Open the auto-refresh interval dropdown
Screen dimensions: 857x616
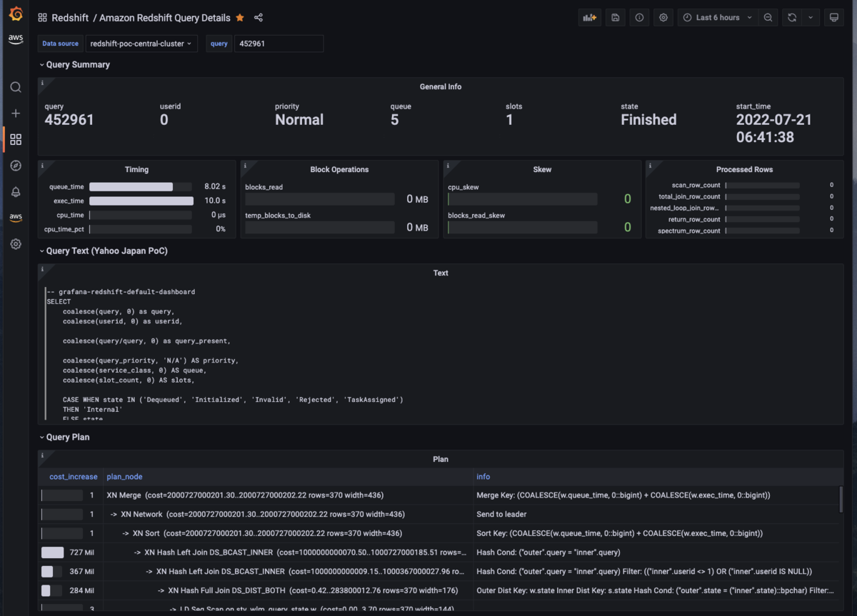point(811,17)
